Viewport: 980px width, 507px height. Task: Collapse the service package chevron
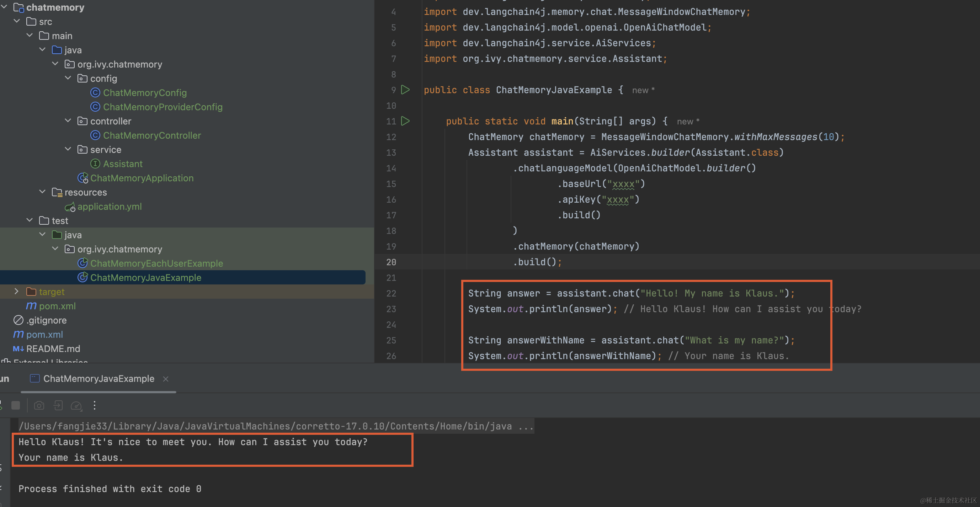point(68,149)
